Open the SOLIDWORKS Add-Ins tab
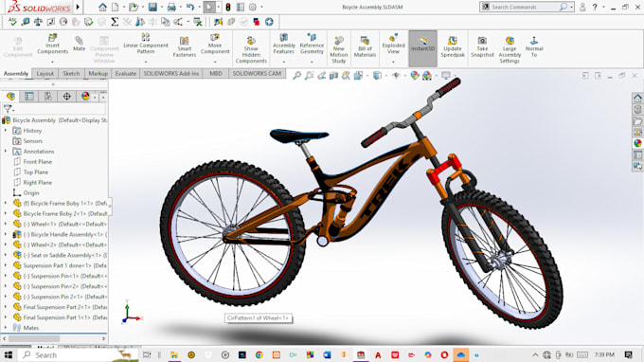The height and width of the screenshot is (362, 644). click(171, 74)
